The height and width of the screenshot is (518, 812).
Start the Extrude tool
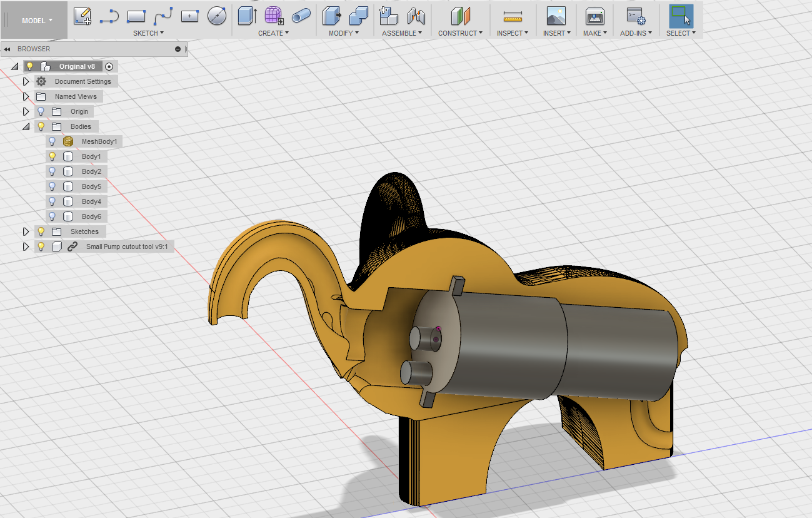click(248, 16)
